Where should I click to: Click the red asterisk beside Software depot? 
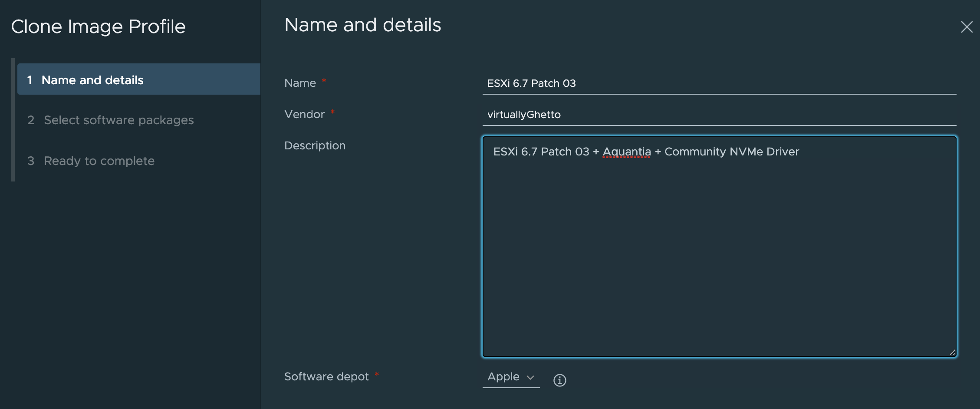tap(377, 374)
